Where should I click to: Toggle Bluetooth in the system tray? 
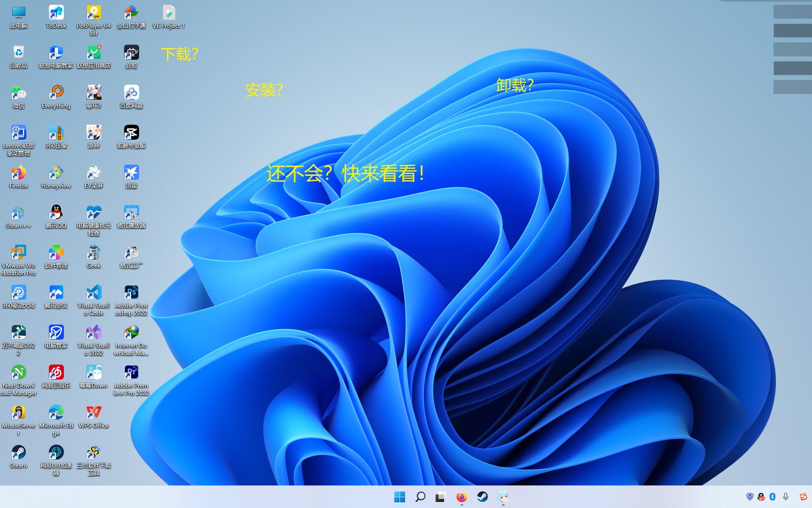point(773,496)
